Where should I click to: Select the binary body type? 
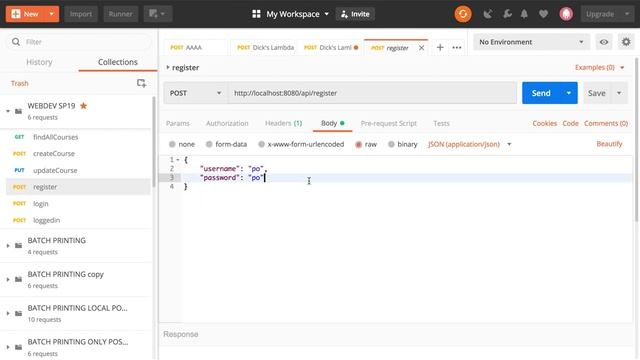point(391,144)
